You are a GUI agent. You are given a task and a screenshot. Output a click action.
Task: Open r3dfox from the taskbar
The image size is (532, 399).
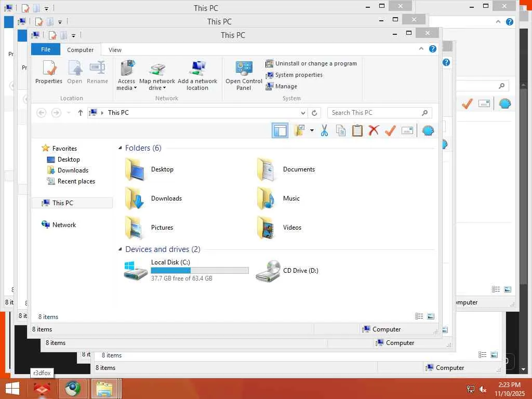42,389
